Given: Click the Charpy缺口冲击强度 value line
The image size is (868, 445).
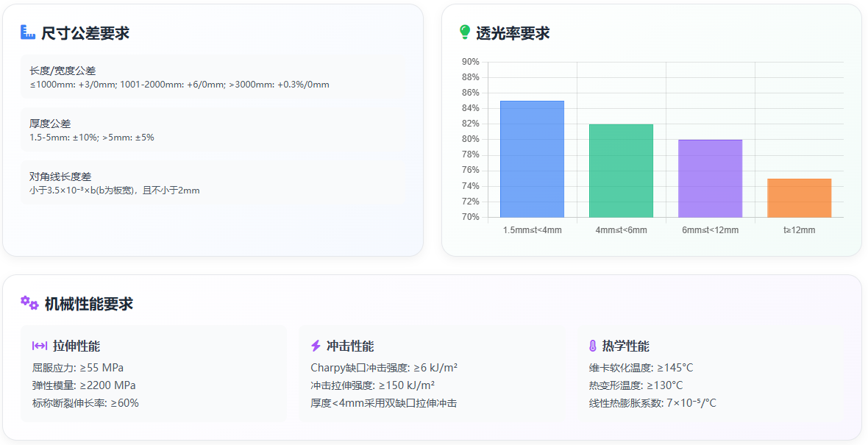Looking at the screenshot, I should pos(384,368).
